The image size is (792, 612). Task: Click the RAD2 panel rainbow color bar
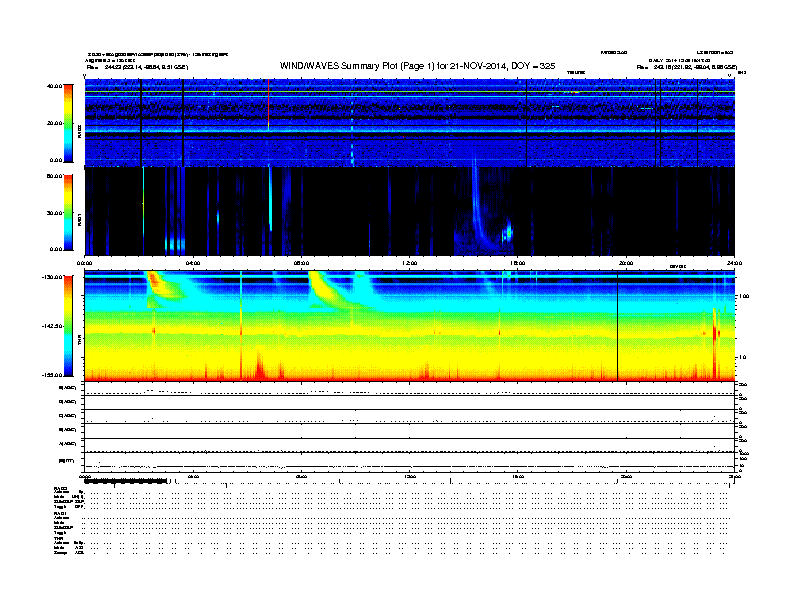[x=68, y=124]
